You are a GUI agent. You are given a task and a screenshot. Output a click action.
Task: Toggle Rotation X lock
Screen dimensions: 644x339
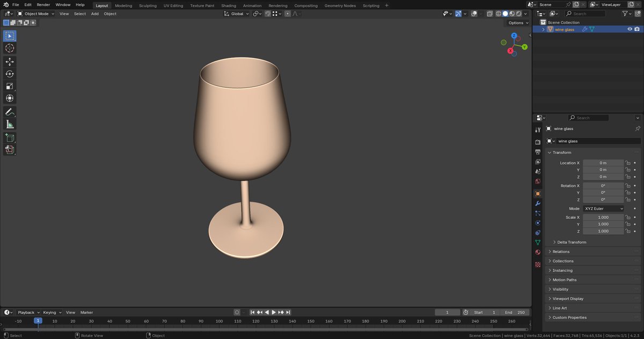point(627,186)
